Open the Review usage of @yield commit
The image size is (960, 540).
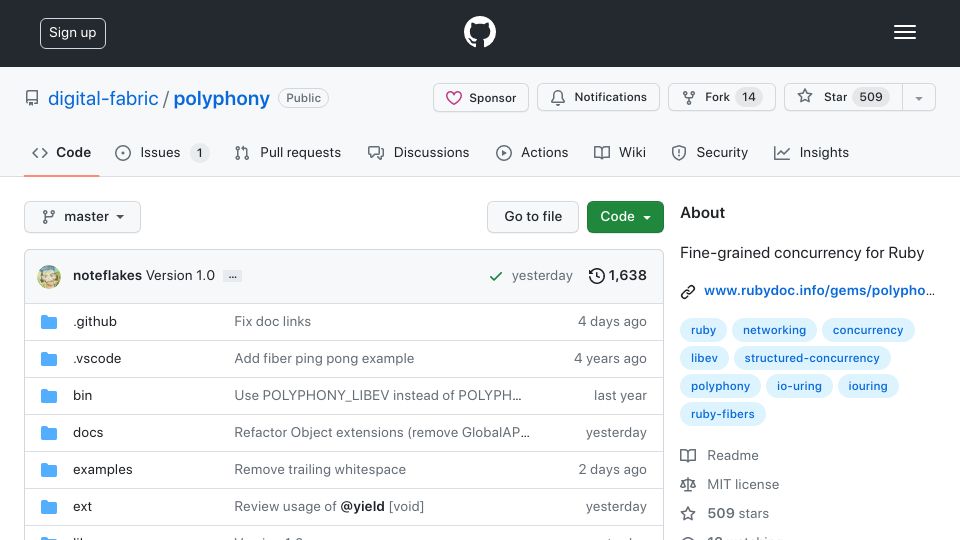[329, 506]
